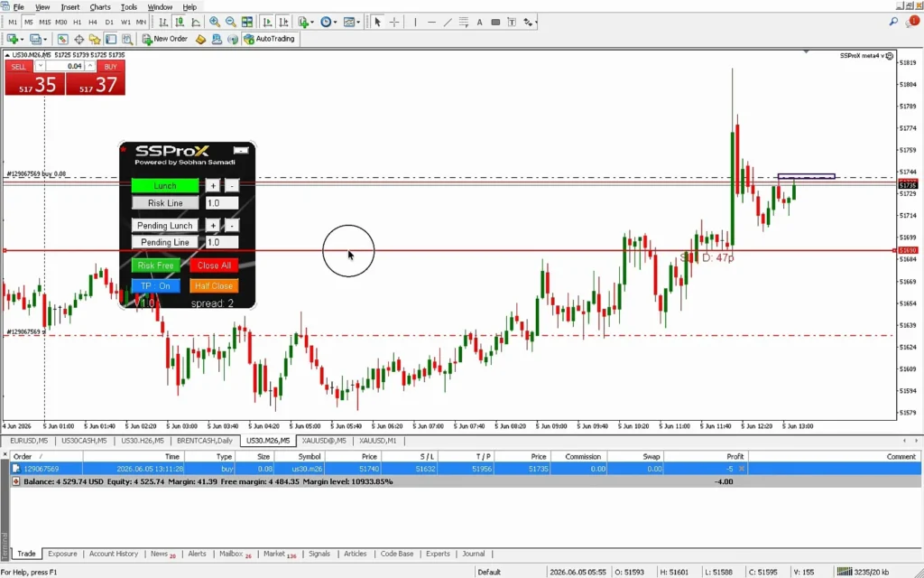Open the Account History terminal tab
This screenshot has width=924, height=578.
click(x=113, y=554)
